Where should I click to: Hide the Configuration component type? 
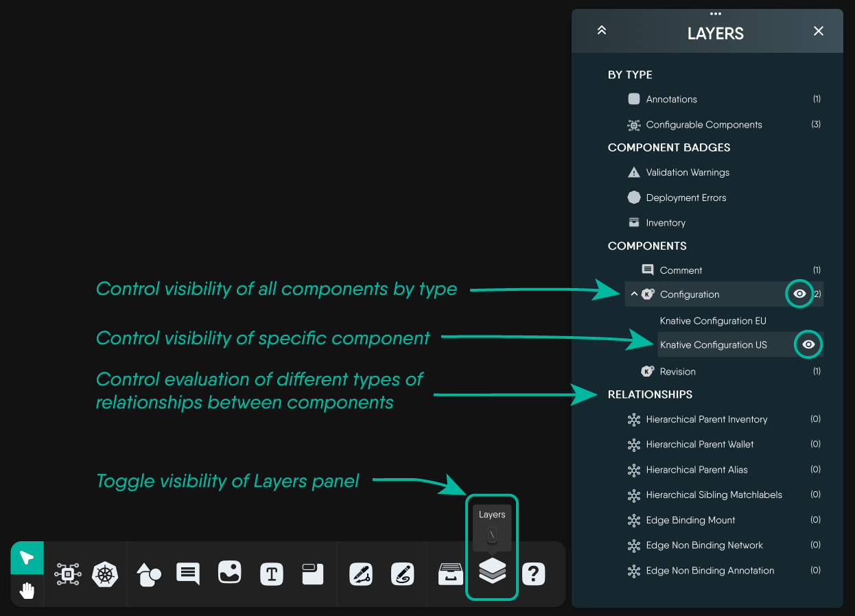(799, 294)
